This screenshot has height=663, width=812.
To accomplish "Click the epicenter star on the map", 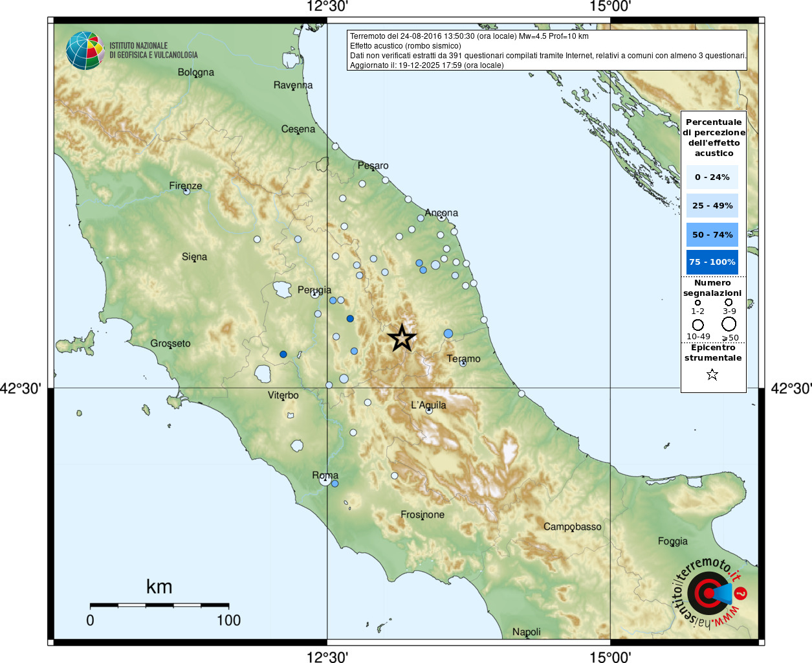I will pyautogui.click(x=402, y=338).
